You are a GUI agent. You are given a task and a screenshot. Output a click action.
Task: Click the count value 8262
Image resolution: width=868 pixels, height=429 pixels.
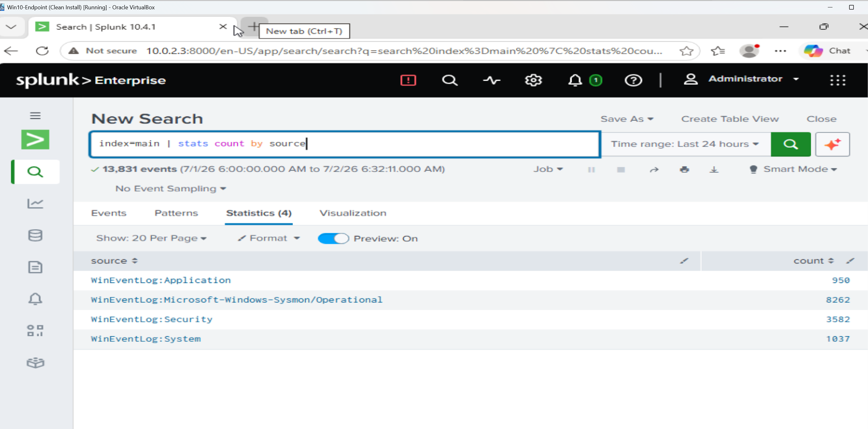pyautogui.click(x=838, y=300)
